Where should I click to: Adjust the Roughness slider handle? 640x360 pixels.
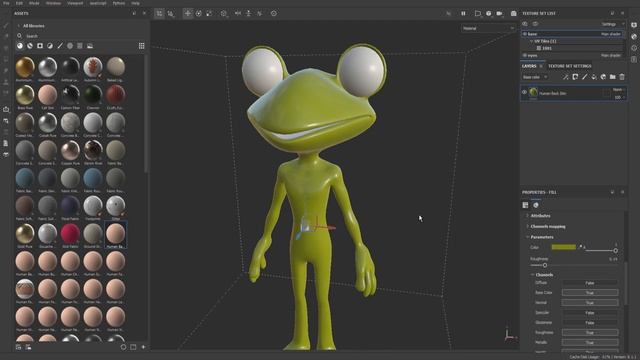(x=545, y=265)
